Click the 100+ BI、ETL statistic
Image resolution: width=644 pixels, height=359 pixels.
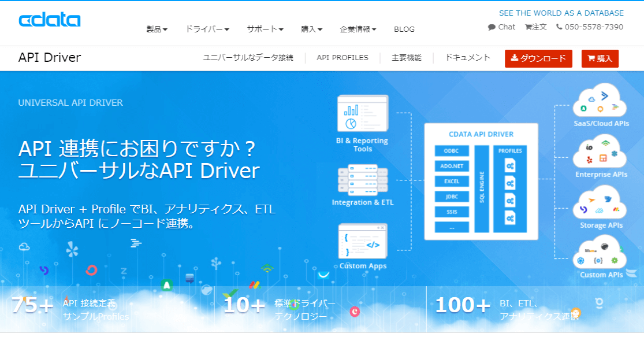[x=507, y=309]
